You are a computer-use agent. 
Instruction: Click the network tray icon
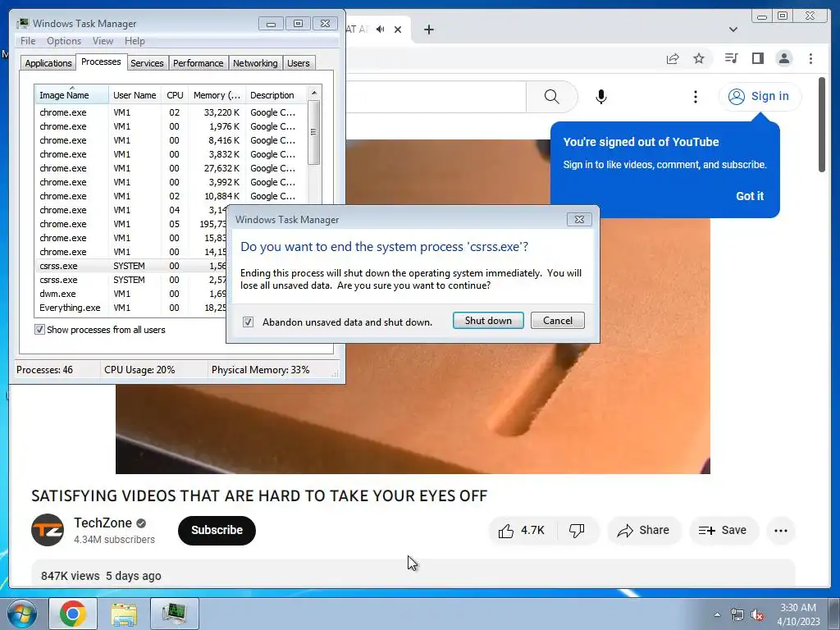(737, 614)
